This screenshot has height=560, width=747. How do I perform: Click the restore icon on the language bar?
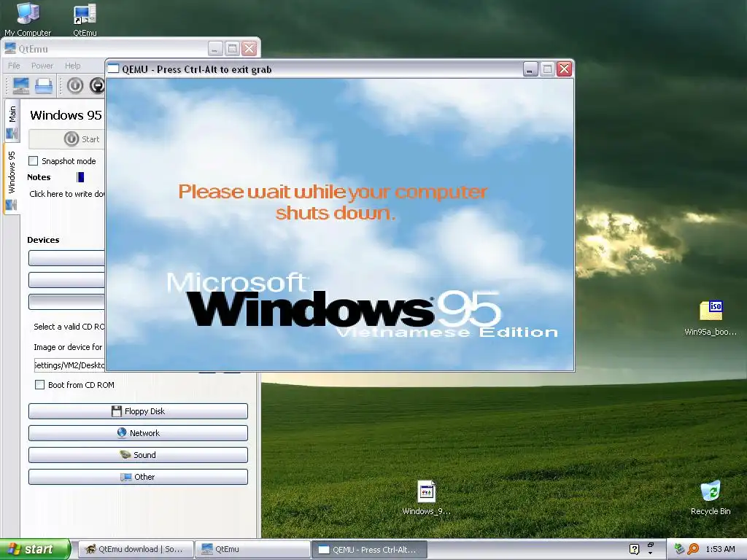650,545
